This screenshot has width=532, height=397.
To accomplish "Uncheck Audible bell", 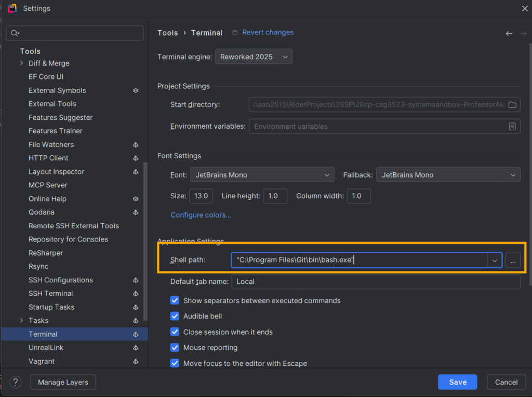I will tap(175, 316).
